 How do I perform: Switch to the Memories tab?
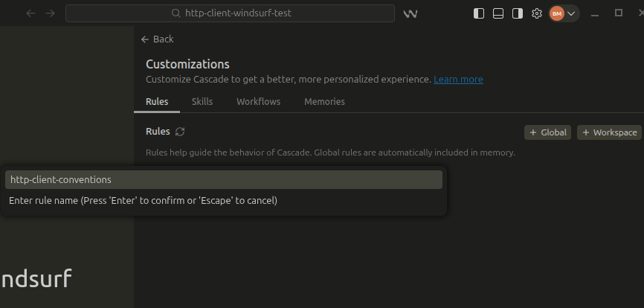[x=324, y=101]
